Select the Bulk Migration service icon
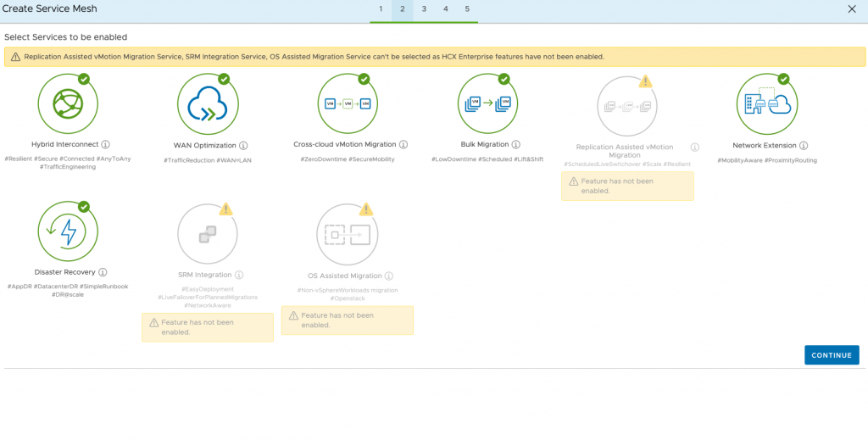The image size is (868, 440). [487, 104]
